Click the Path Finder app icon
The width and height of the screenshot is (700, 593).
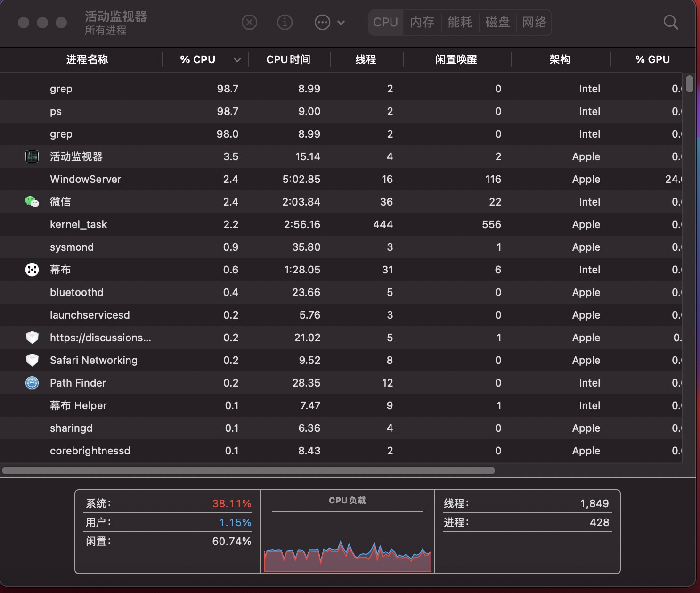32,383
